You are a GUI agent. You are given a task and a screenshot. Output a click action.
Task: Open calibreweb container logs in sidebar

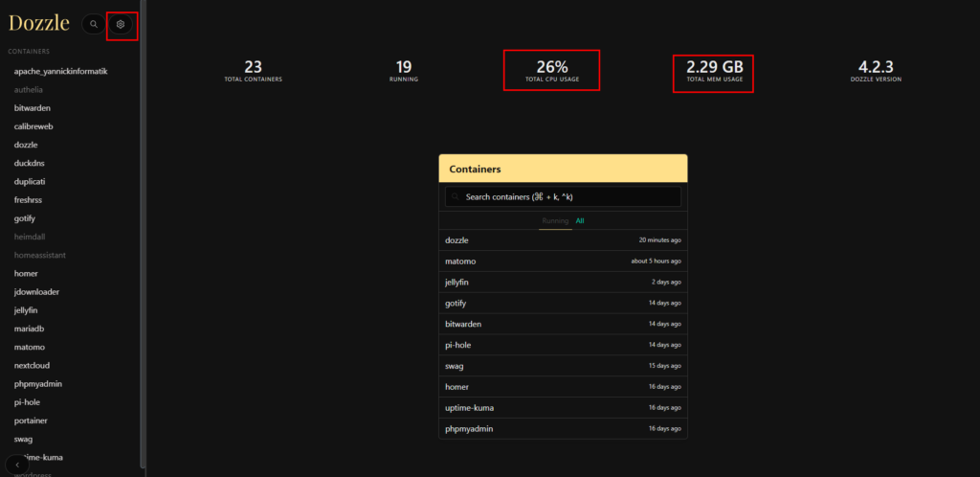tap(33, 126)
